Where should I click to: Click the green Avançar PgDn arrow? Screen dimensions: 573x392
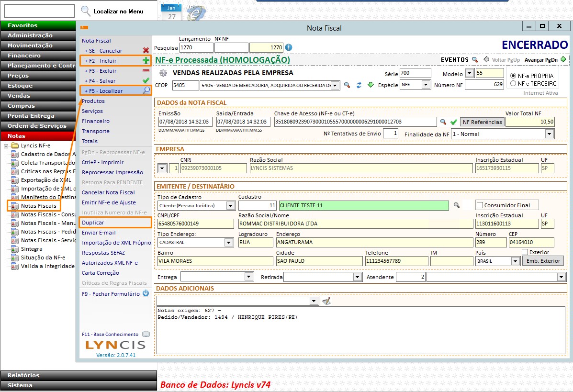click(x=563, y=60)
